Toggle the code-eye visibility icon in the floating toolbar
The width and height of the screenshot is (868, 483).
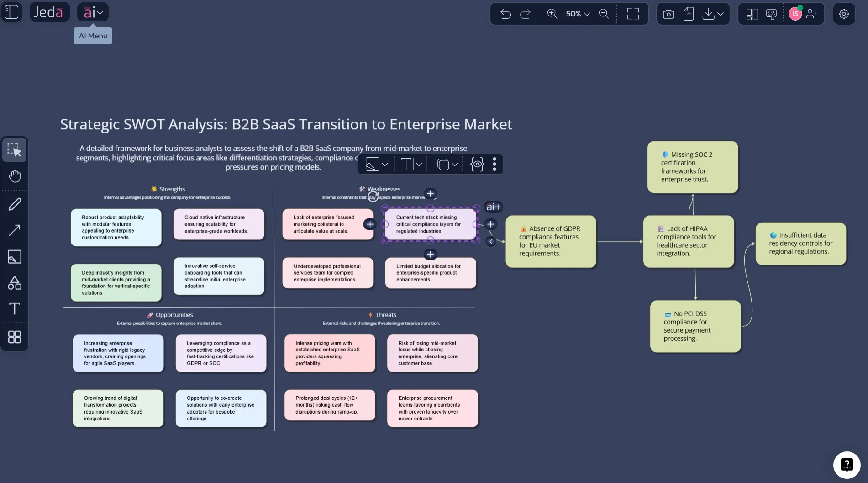pos(477,164)
